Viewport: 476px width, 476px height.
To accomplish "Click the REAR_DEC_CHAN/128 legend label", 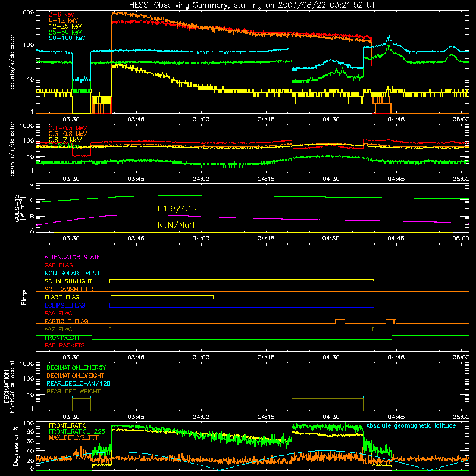I will tap(79, 383).
